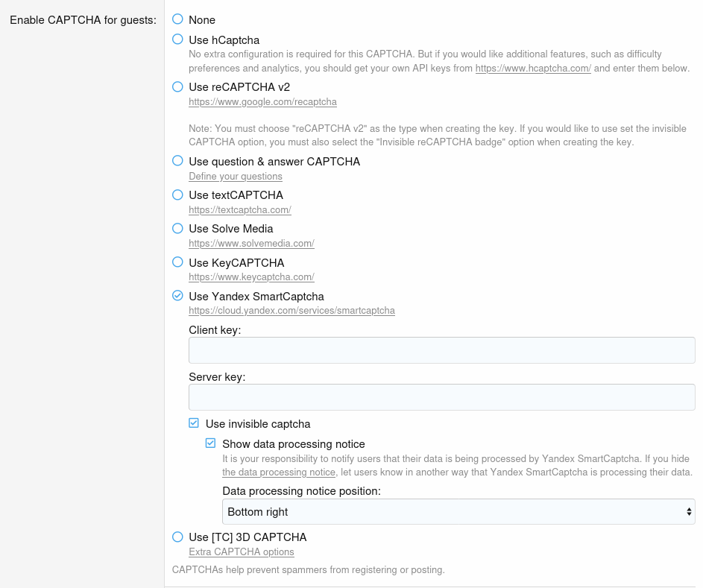Open the hcaptcha.com link
703x588 pixels.
pyautogui.click(x=533, y=69)
